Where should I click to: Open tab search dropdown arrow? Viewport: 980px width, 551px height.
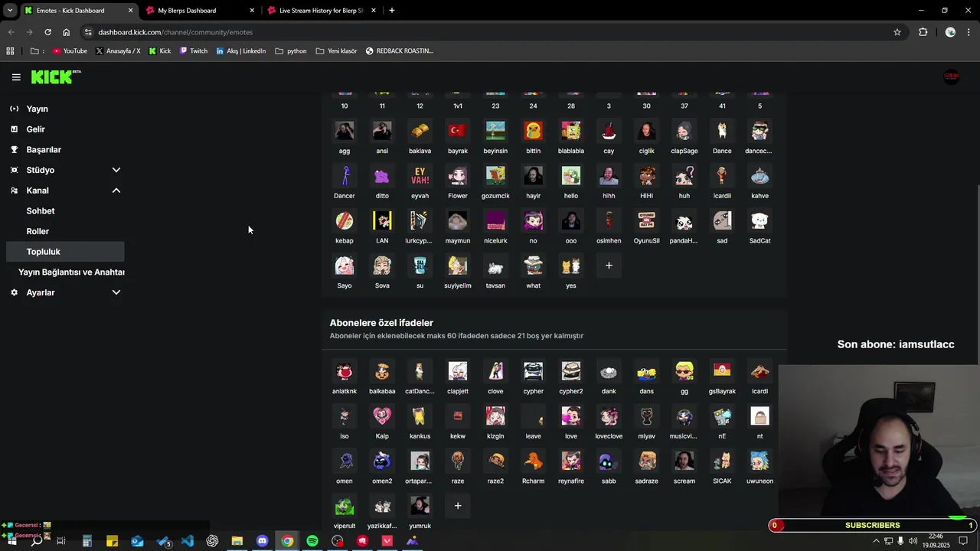click(x=10, y=11)
